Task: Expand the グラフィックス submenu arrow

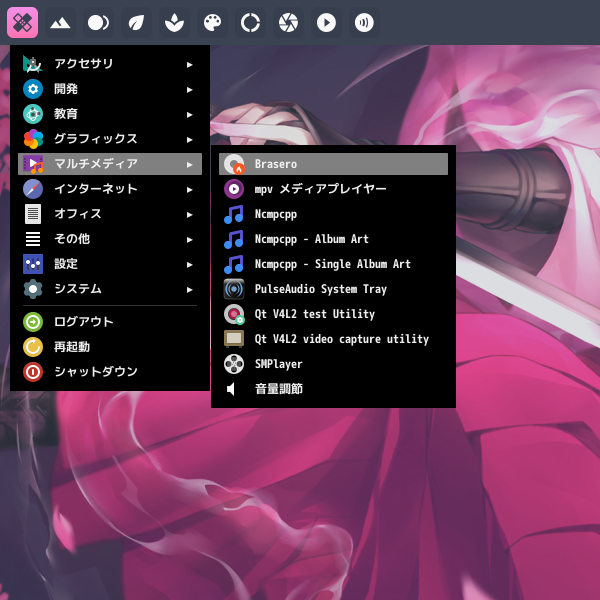Action: pos(189,140)
